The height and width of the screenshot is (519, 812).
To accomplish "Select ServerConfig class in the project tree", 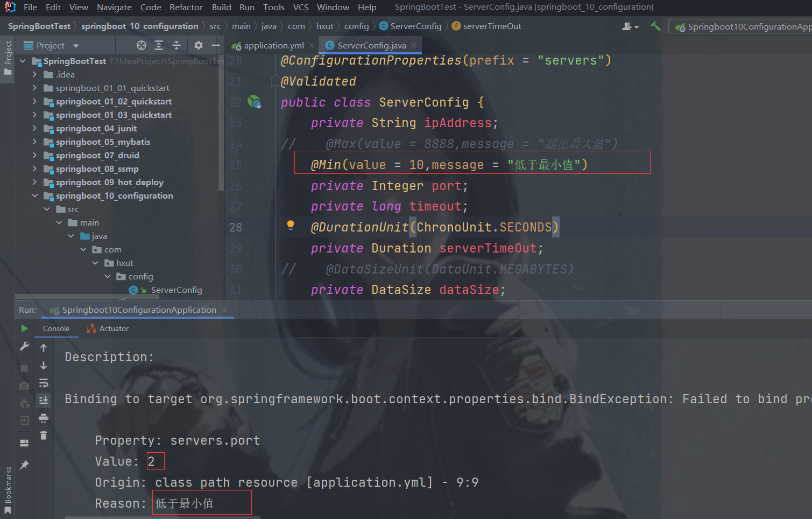I will [176, 290].
